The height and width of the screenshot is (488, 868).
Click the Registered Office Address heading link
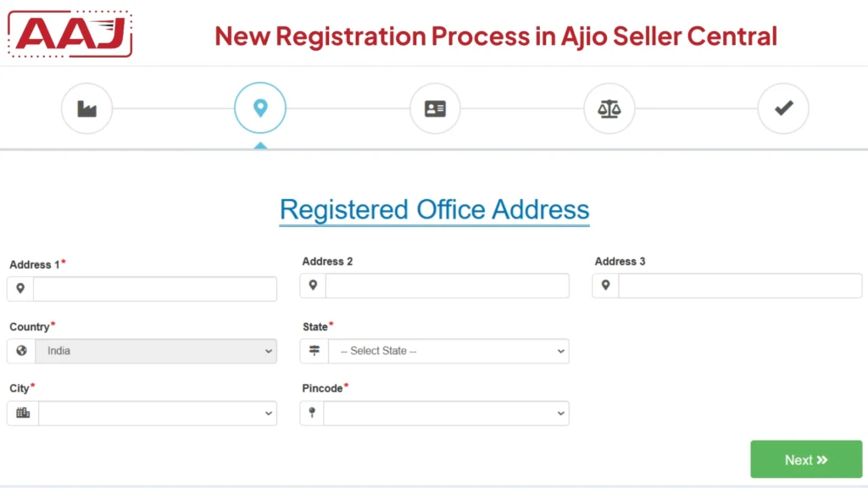434,209
